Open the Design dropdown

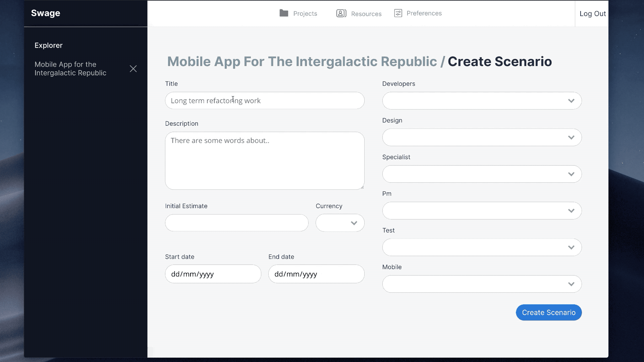point(482,137)
